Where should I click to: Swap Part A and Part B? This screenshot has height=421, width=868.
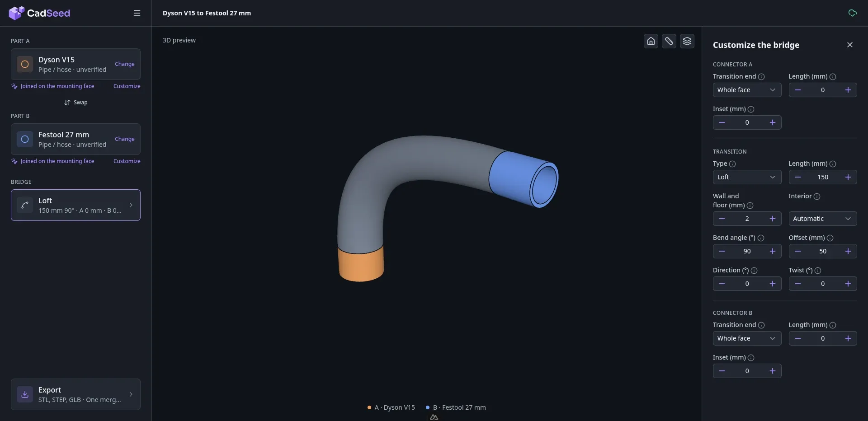point(75,103)
